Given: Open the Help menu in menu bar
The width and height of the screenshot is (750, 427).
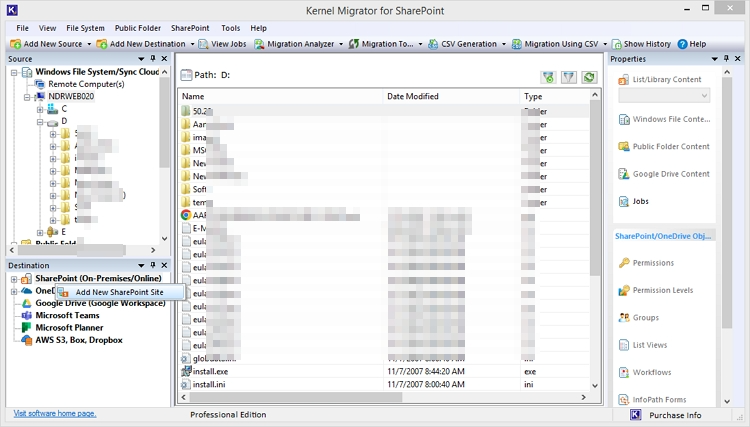Looking at the screenshot, I should 258,28.
